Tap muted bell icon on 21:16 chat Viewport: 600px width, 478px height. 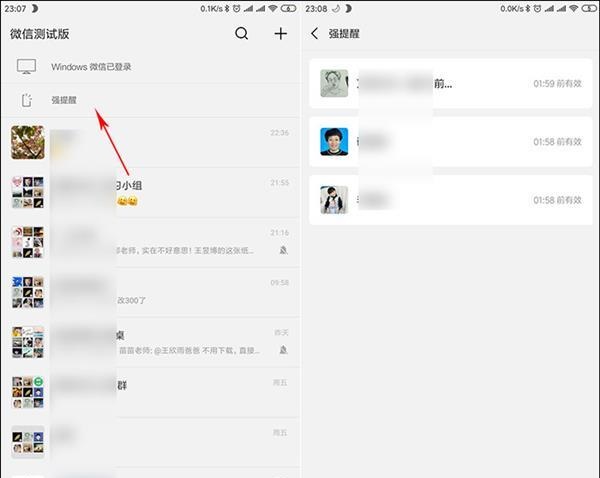click(283, 250)
